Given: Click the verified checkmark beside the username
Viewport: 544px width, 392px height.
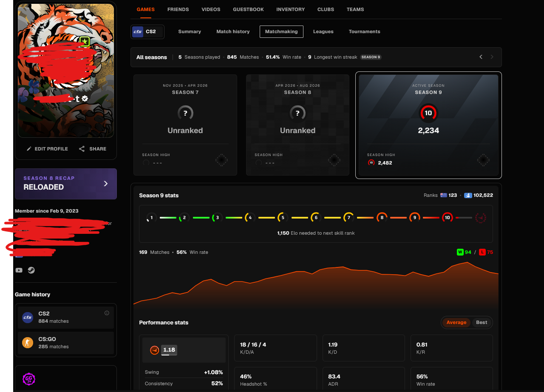Looking at the screenshot, I should (85, 98).
